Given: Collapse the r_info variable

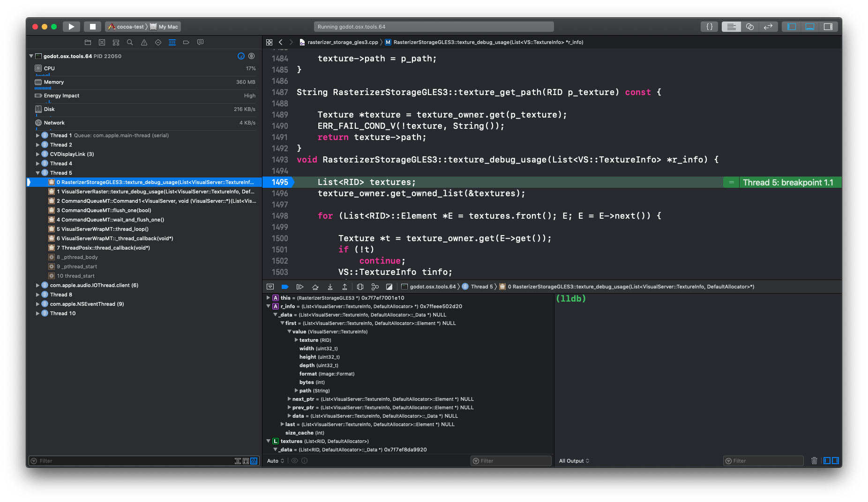Looking at the screenshot, I should (269, 306).
